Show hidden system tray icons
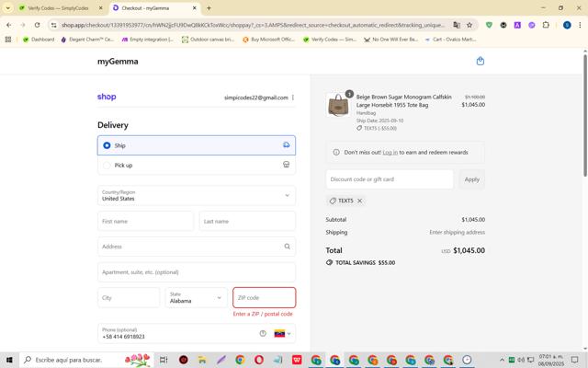 click(x=503, y=360)
